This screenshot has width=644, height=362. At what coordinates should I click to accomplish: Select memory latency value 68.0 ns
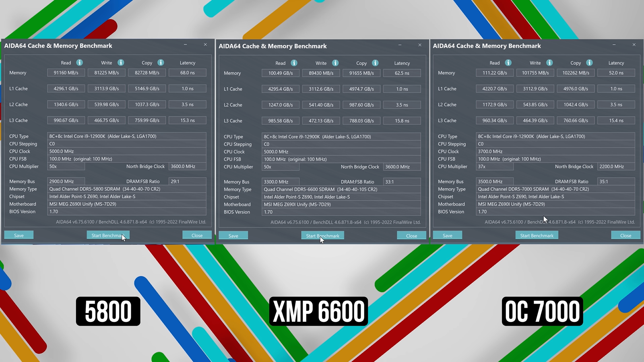point(188,73)
